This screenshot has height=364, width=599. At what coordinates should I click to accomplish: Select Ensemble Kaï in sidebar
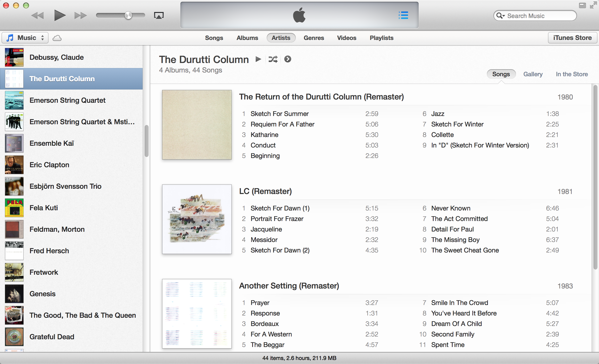[x=71, y=143]
